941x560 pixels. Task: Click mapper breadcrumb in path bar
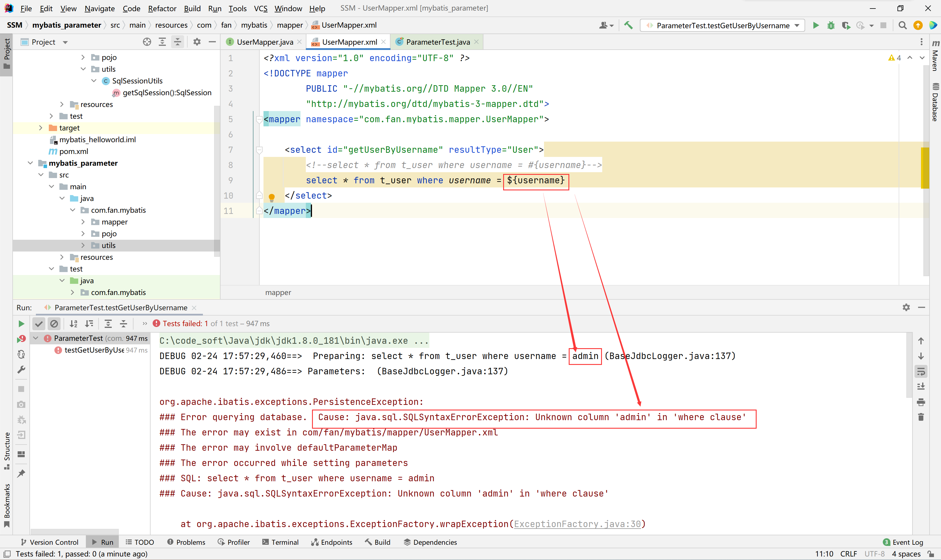coord(290,25)
